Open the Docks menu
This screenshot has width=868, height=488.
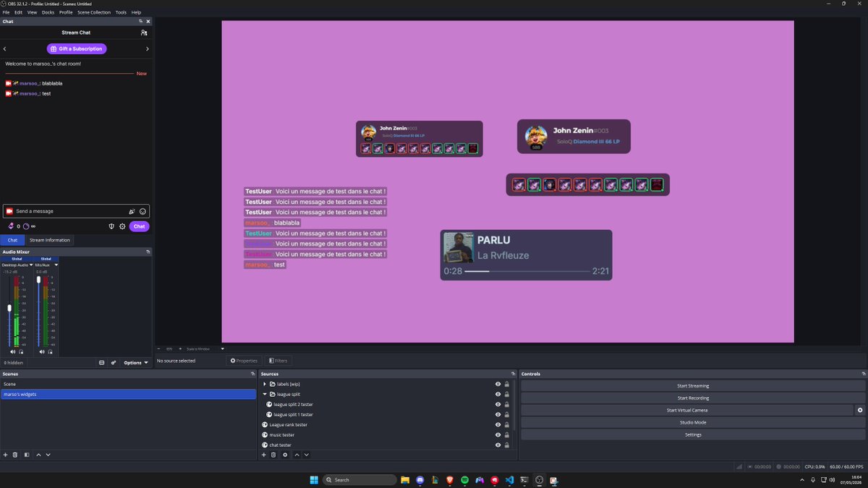(x=48, y=12)
